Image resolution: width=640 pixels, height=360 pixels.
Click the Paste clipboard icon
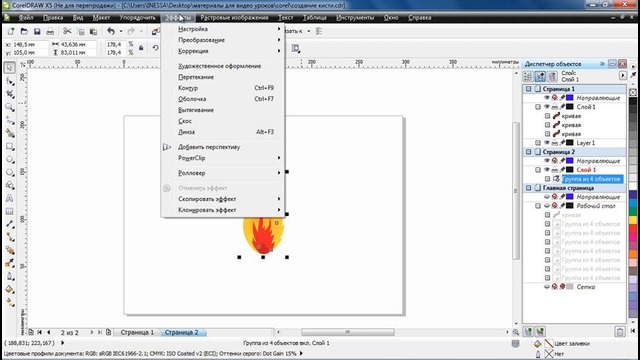93,31
